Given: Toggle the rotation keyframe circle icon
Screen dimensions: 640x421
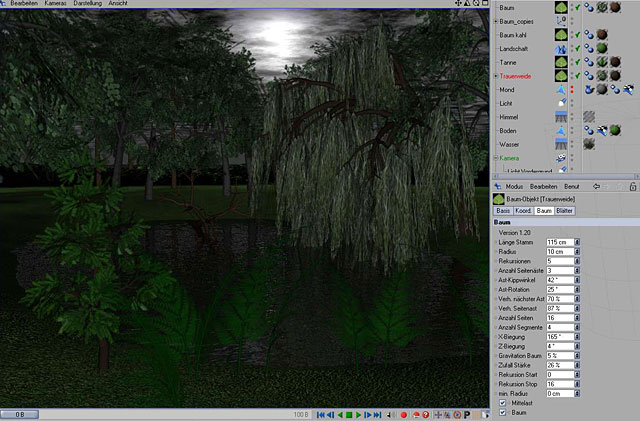Looking at the screenshot, I should click(x=458, y=415).
